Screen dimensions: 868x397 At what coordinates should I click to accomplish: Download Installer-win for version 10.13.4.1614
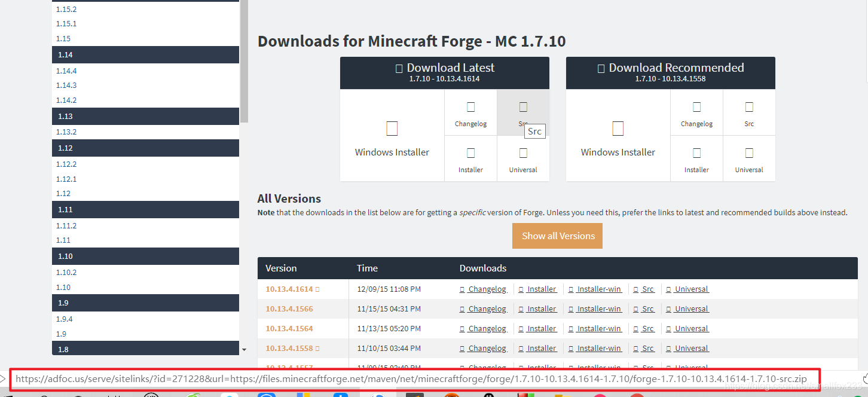coord(595,289)
